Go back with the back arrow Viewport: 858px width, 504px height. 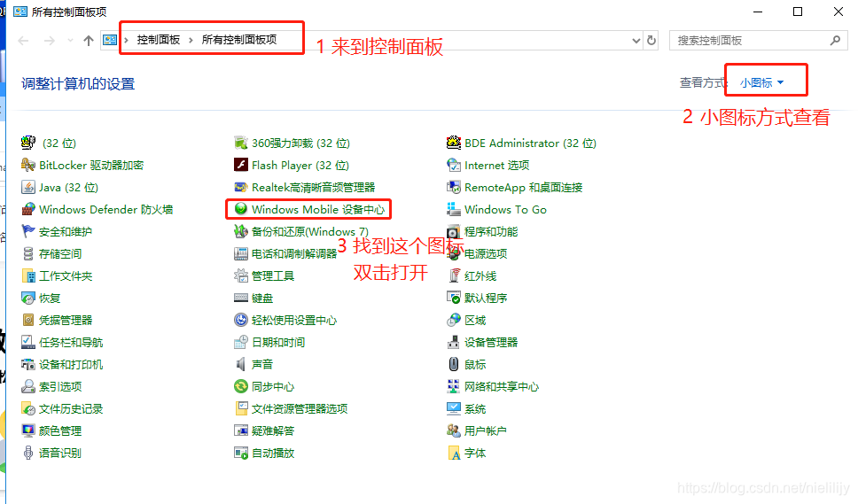pyautogui.click(x=24, y=41)
